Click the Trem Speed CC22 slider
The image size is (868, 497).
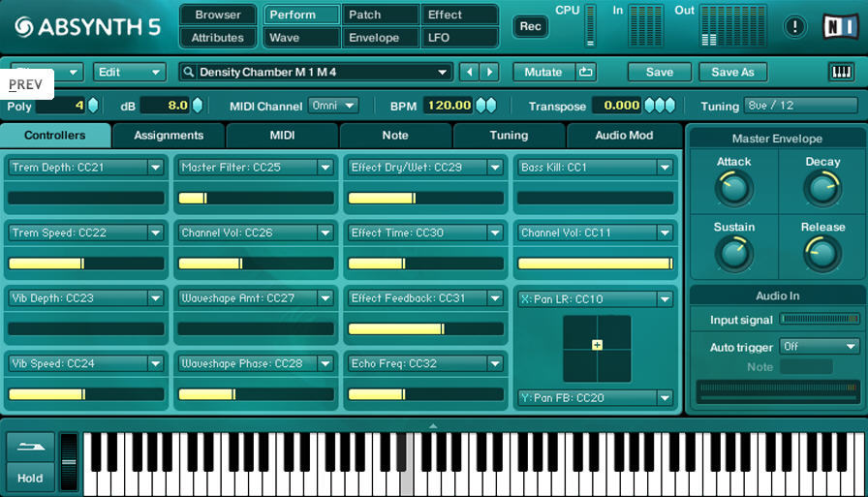pos(86,264)
